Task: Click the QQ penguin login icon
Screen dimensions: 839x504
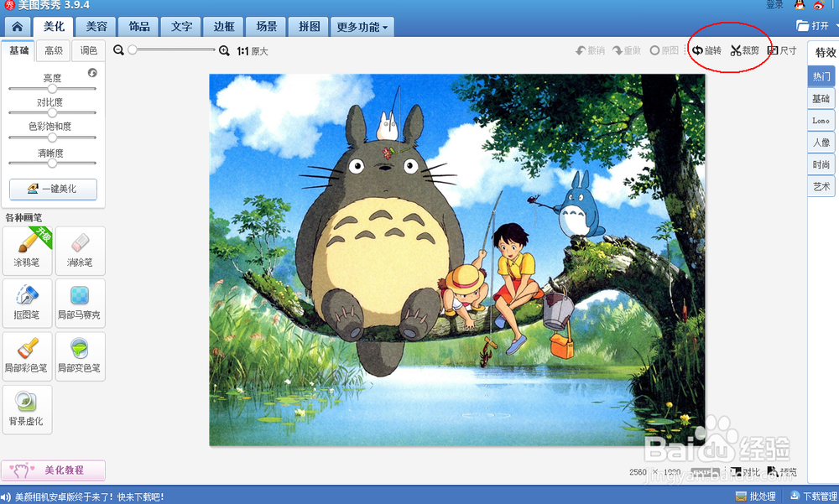Action: coord(800,5)
